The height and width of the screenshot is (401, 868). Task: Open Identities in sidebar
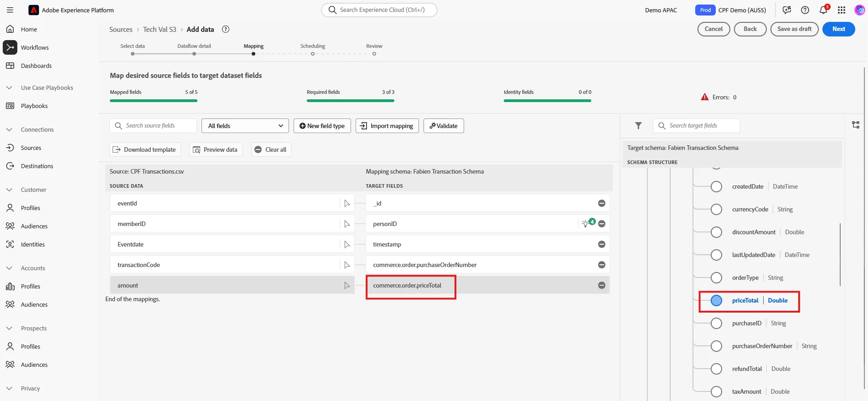33,244
